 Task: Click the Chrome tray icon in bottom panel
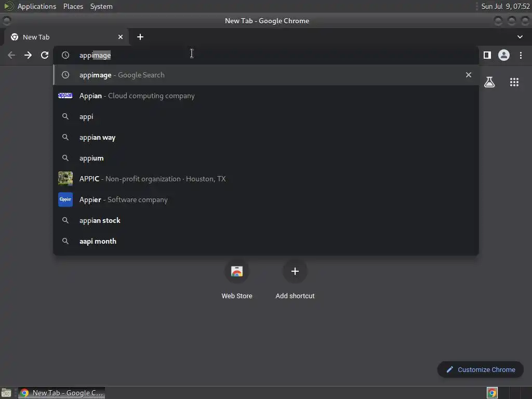point(492,393)
